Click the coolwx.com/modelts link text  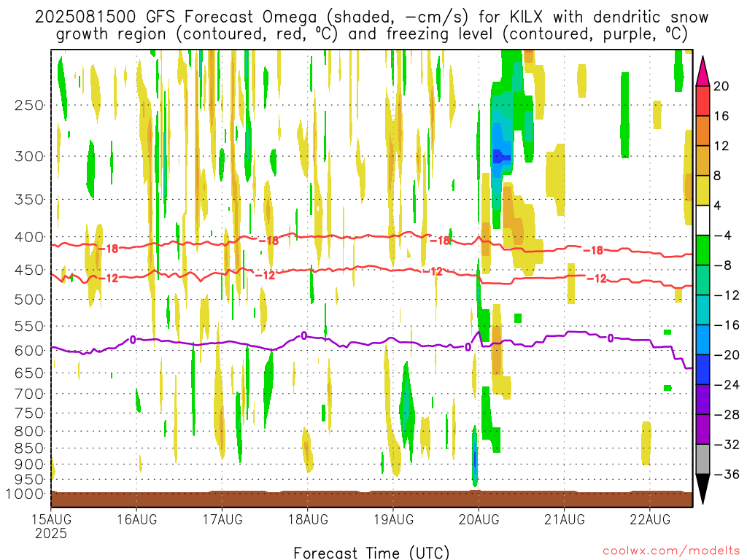(671, 551)
